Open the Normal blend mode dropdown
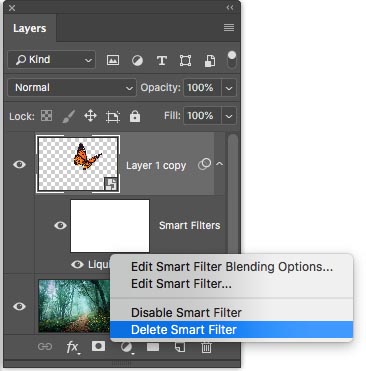 click(72, 88)
